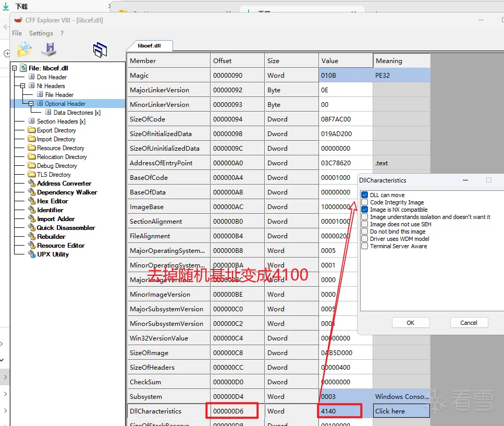The width and height of the screenshot is (504, 426).
Task: Click the Import Directory folder icon
Action: (x=31, y=139)
